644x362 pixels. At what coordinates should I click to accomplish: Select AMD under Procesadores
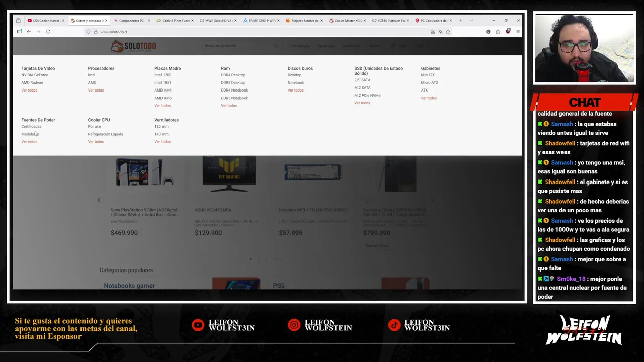coord(92,82)
